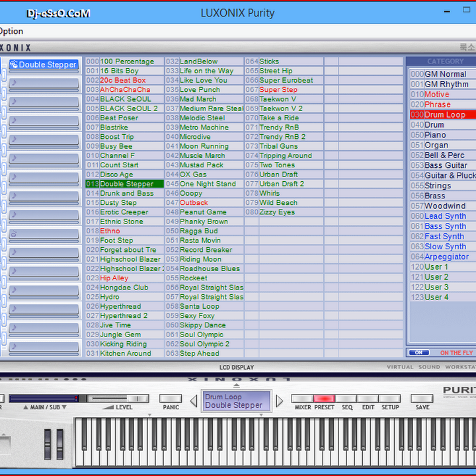
Task: Choose preset 028 Jive Time
Action: coord(124,325)
